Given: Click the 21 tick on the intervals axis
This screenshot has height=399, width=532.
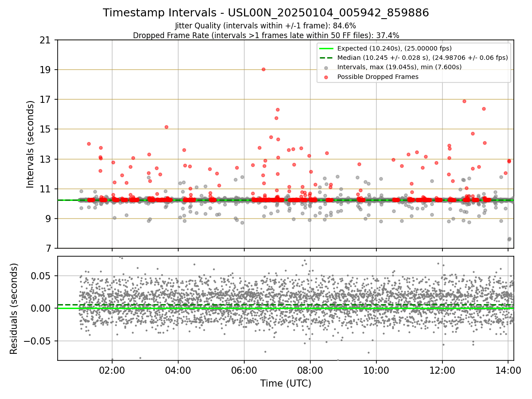Looking at the screenshot, I should point(45,40).
